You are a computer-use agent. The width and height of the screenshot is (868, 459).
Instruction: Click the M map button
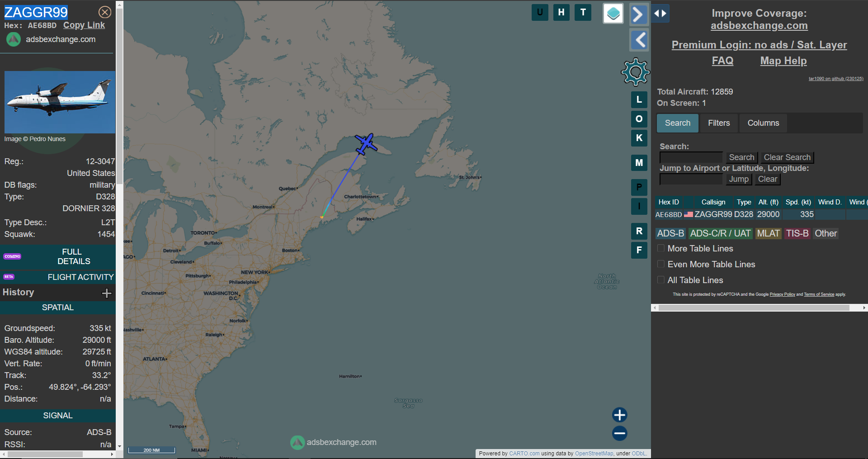639,163
